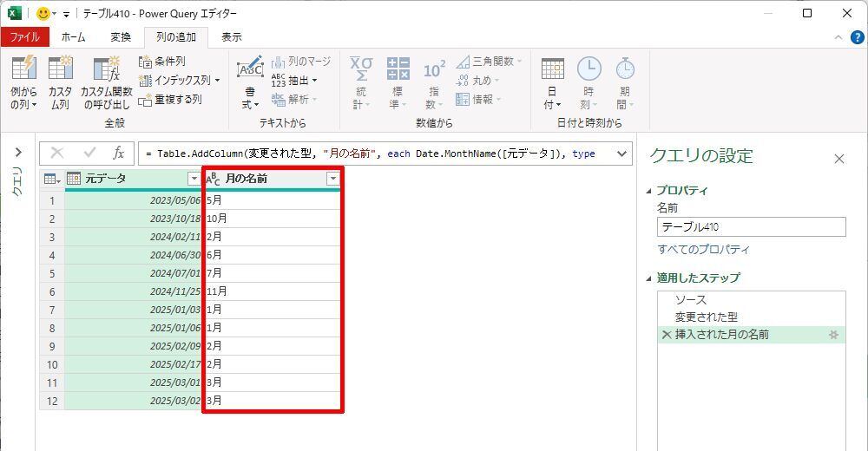Viewport: 868px width, 451px height.
Task: Click the cell 2025/01/06
Action: click(134, 328)
